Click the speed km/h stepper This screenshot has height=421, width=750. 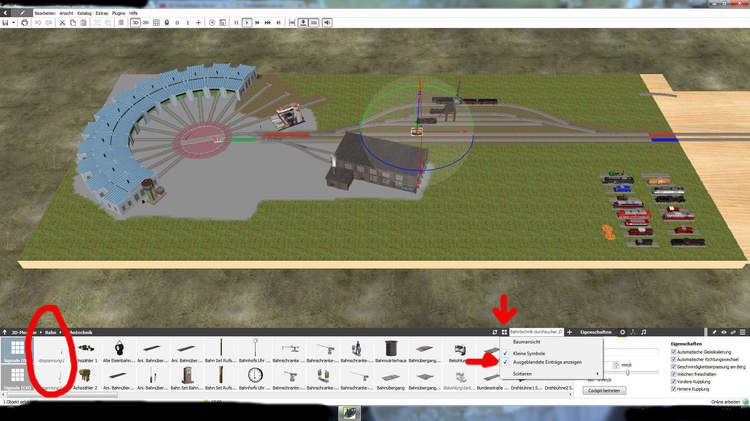click(x=617, y=365)
